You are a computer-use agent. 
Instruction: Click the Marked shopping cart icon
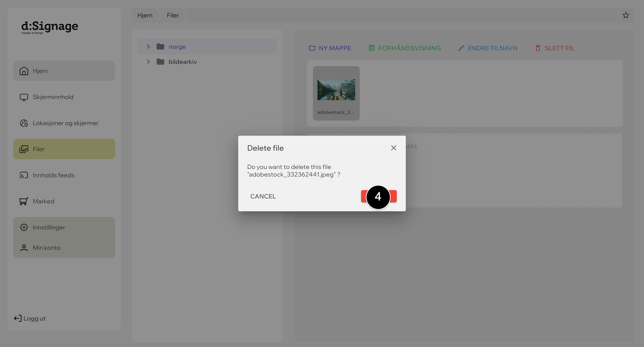point(24,201)
